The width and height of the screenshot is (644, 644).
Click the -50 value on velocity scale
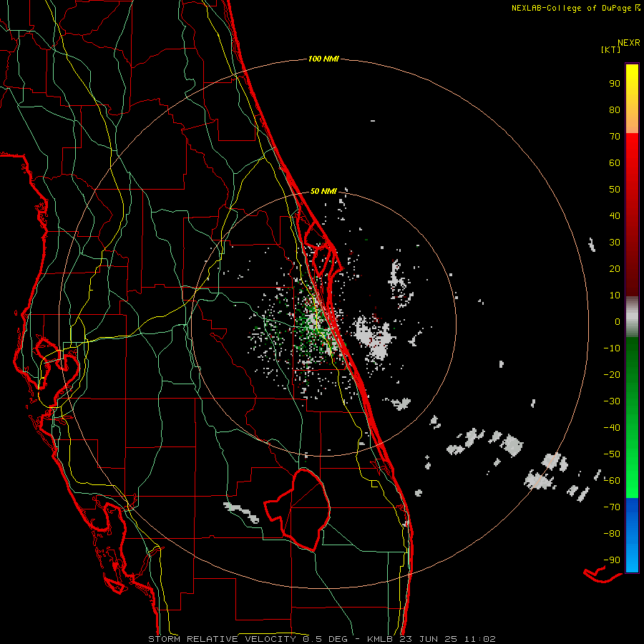[x=612, y=454]
